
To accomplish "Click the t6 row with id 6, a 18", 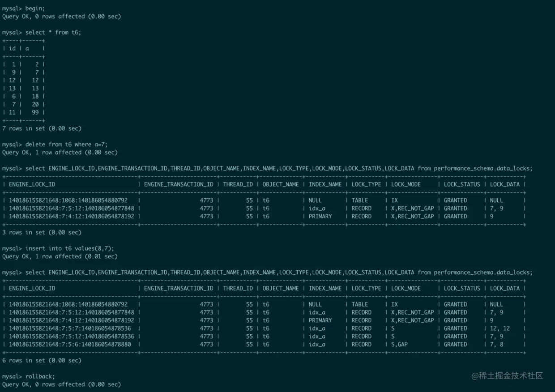I will pyautogui.click(x=23, y=97).
